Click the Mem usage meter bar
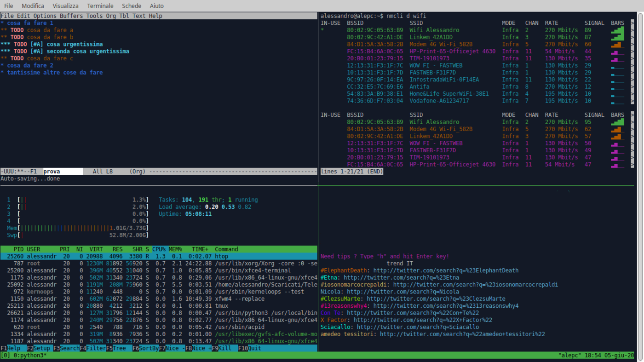 (83, 228)
